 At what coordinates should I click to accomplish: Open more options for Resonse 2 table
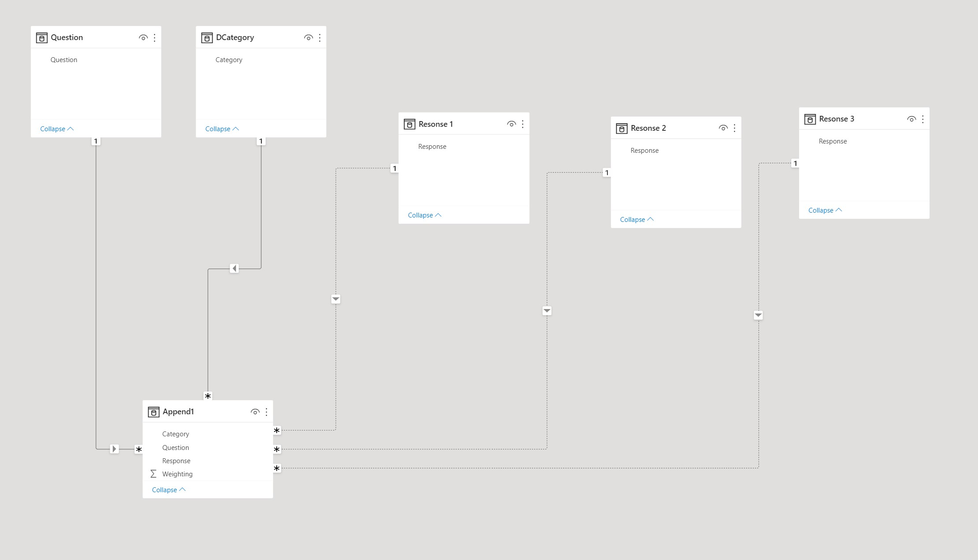point(734,128)
